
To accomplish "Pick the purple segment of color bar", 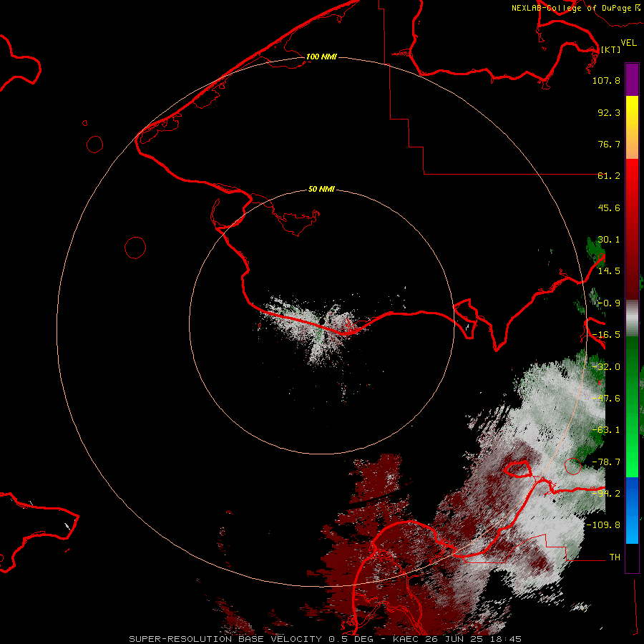I will point(632,79).
